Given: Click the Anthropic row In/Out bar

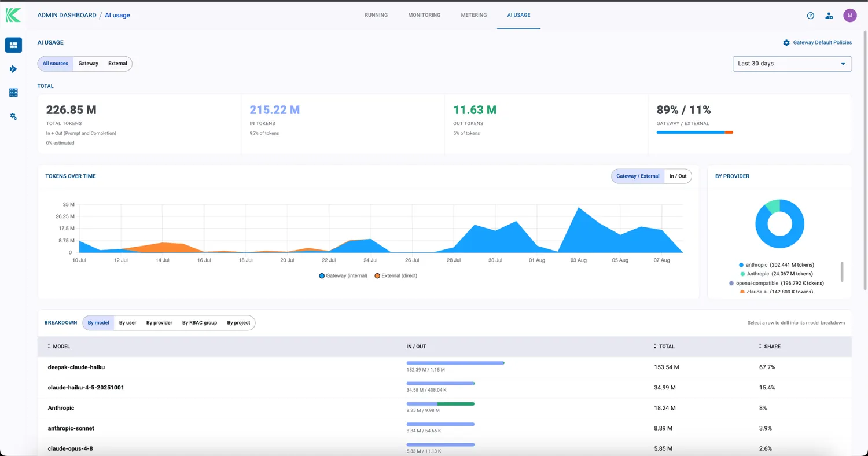Looking at the screenshot, I should coord(440,404).
